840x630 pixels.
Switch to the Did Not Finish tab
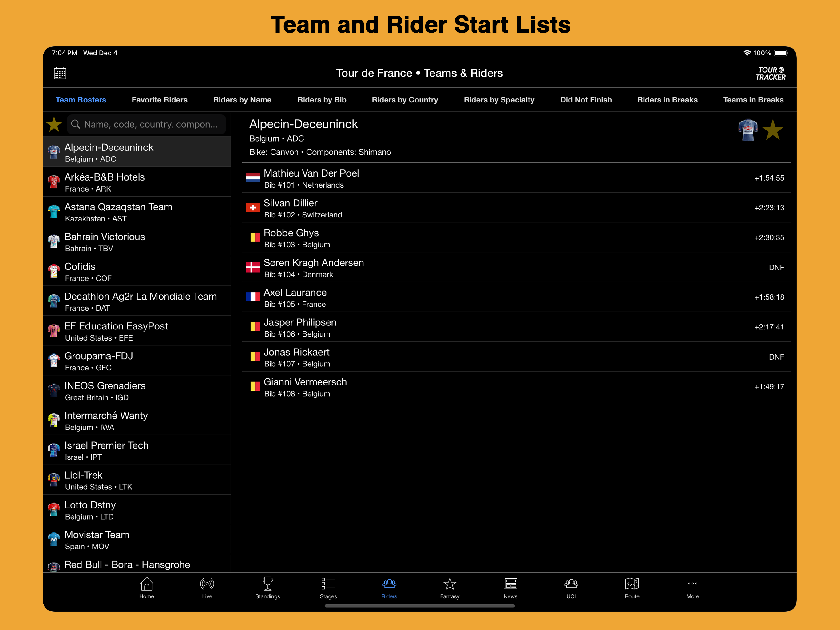(586, 100)
